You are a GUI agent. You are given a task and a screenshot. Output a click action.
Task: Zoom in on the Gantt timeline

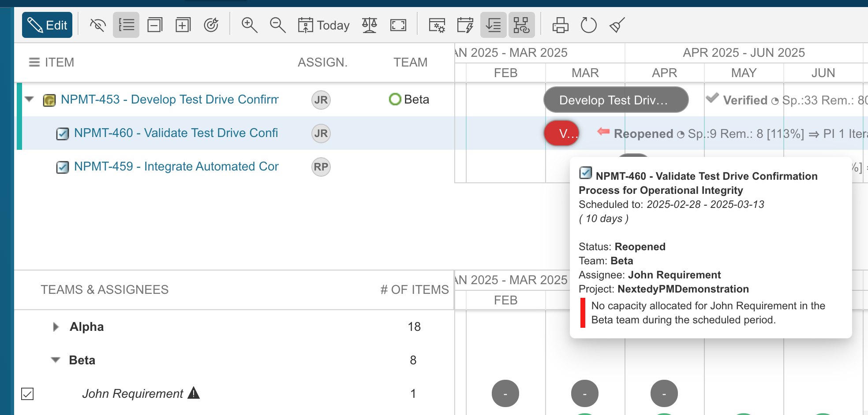tap(249, 25)
